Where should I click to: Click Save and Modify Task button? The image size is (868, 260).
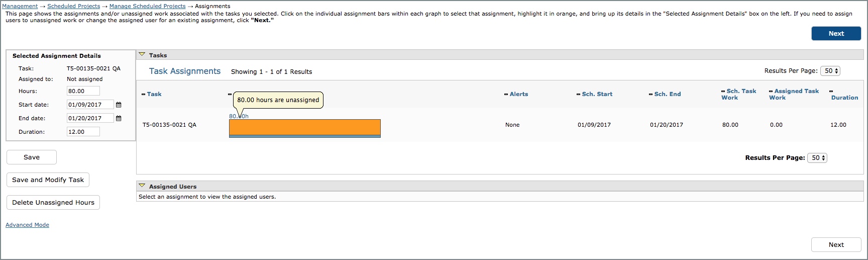click(48, 180)
